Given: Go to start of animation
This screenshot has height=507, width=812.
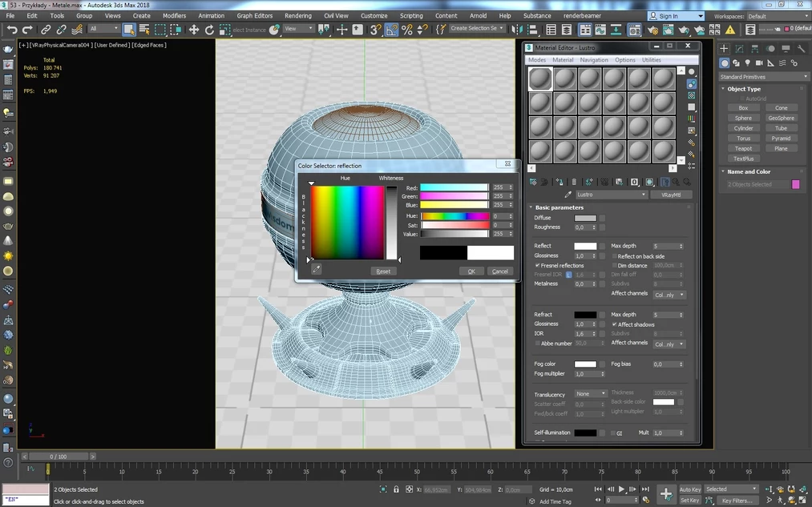Looking at the screenshot, I should [x=598, y=489].
